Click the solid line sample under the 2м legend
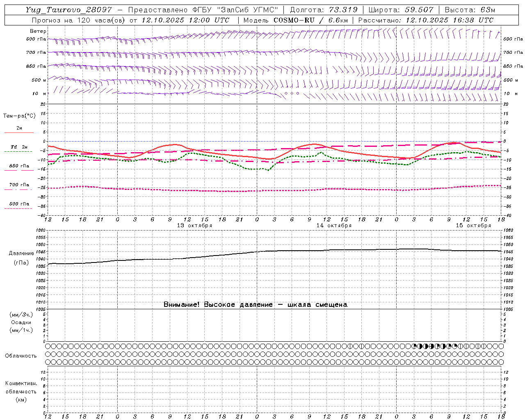 (x=19, y=132)
